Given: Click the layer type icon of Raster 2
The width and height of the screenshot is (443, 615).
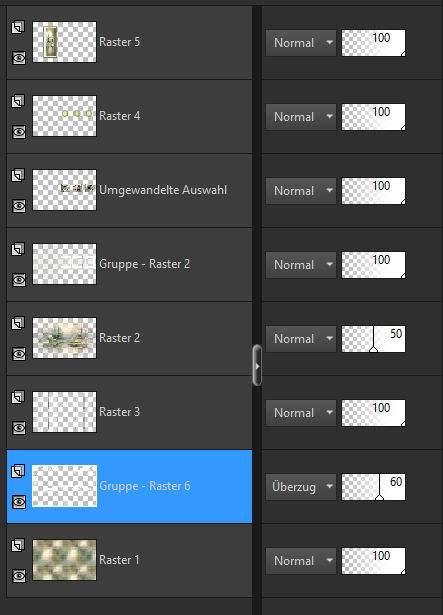Looking at the screenshot, I should pos(18,323).
